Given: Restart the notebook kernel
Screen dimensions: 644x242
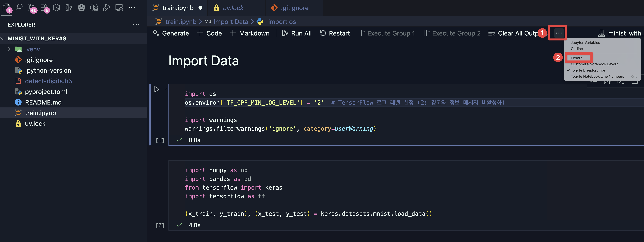Looking at the screenshot, I should click(x=335, y=33).
